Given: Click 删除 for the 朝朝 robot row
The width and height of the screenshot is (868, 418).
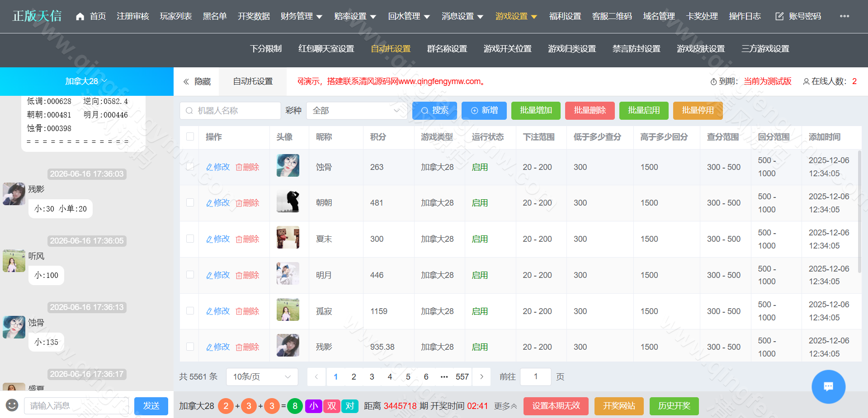Looking at the screenshot, I should (247, 203).
